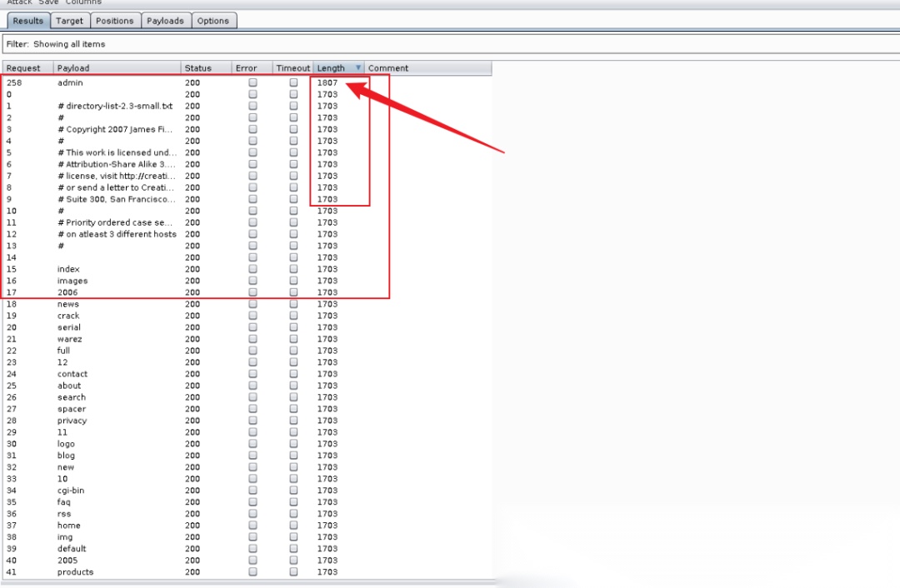Select the full payload row

247,351
